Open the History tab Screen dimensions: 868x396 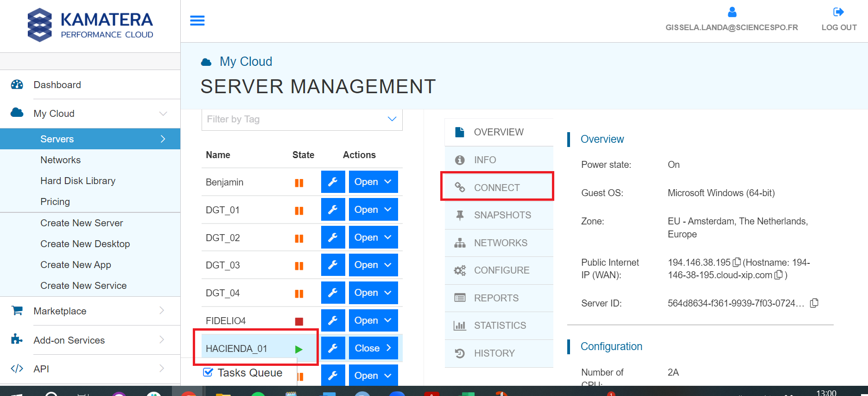coord(499,353)
